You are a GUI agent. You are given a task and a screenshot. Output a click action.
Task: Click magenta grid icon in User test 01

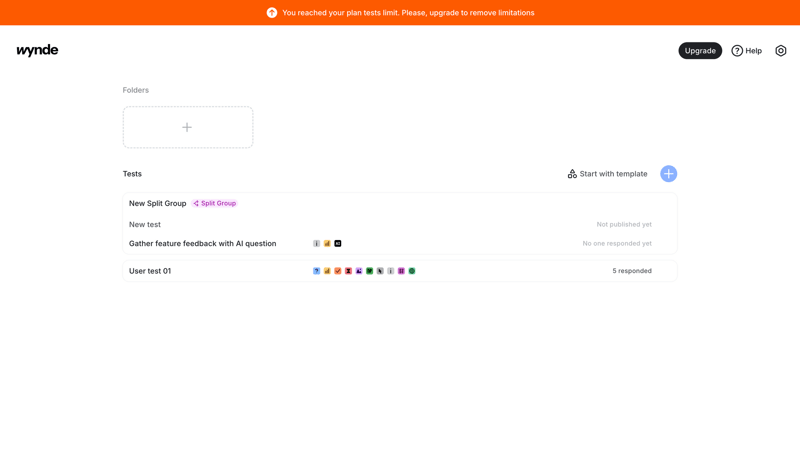click(402, 271)
